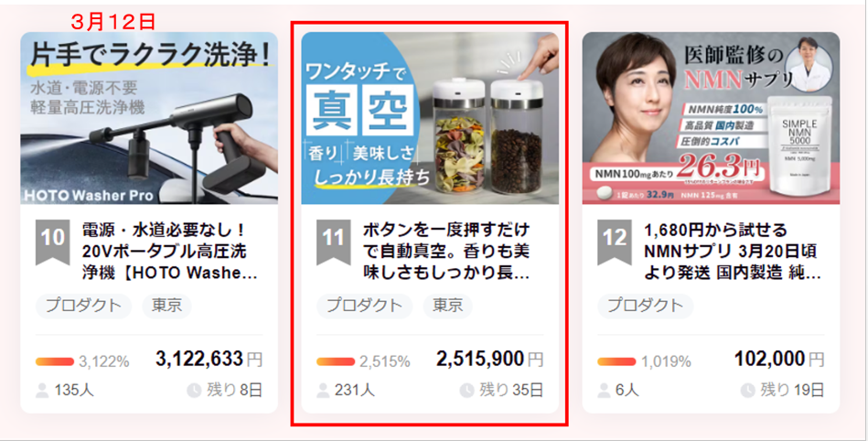Click clock icon beside 残り 35日
868x441 pixels.
point(466,390)
